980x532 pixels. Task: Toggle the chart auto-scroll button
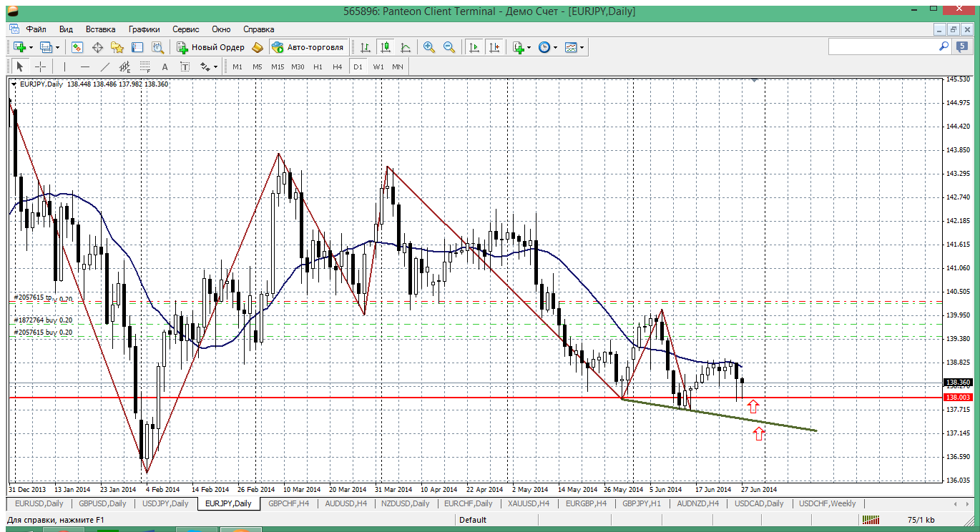(x=474, y=47)
